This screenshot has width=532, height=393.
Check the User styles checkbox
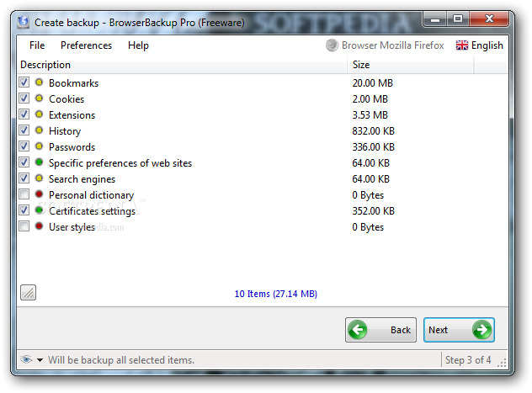click(24, 226)
